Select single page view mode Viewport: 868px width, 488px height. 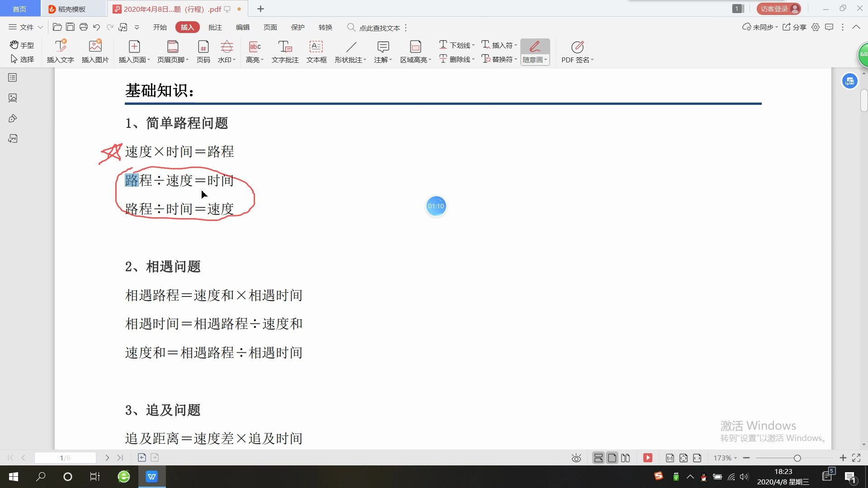click(x=612, y=458)
